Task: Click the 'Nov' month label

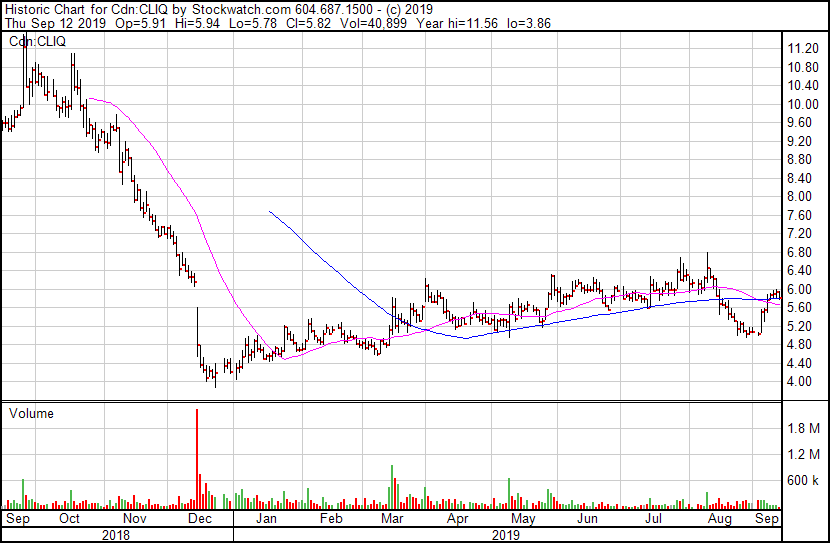Action: (134, 519)
